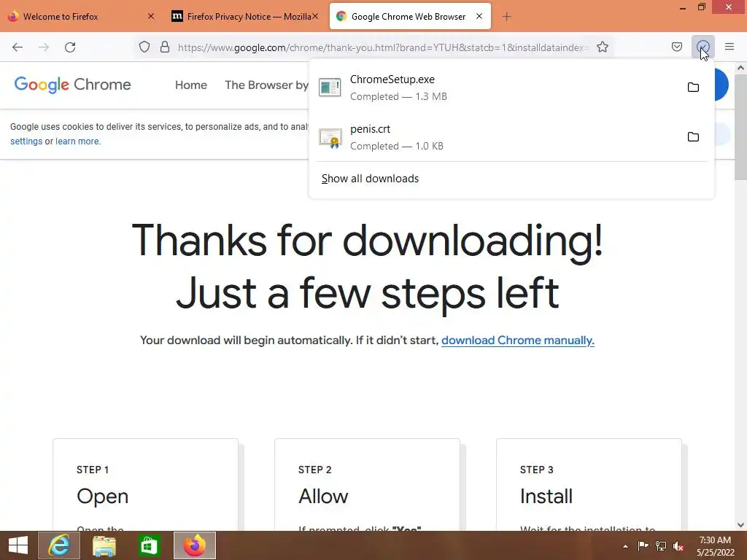Click the STEP 2 Allow card
The height and width of the screenshot is (560, 747).
tap(368, 485)
